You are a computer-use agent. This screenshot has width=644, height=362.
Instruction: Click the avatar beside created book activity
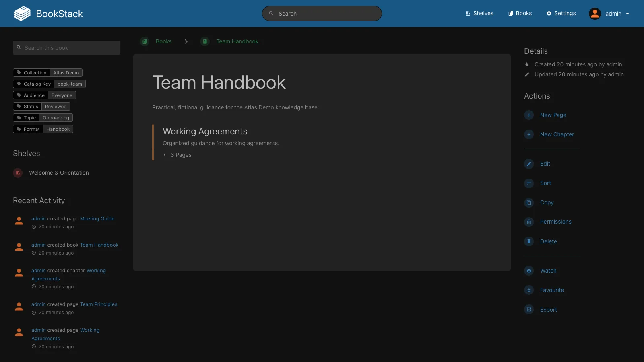19,247
